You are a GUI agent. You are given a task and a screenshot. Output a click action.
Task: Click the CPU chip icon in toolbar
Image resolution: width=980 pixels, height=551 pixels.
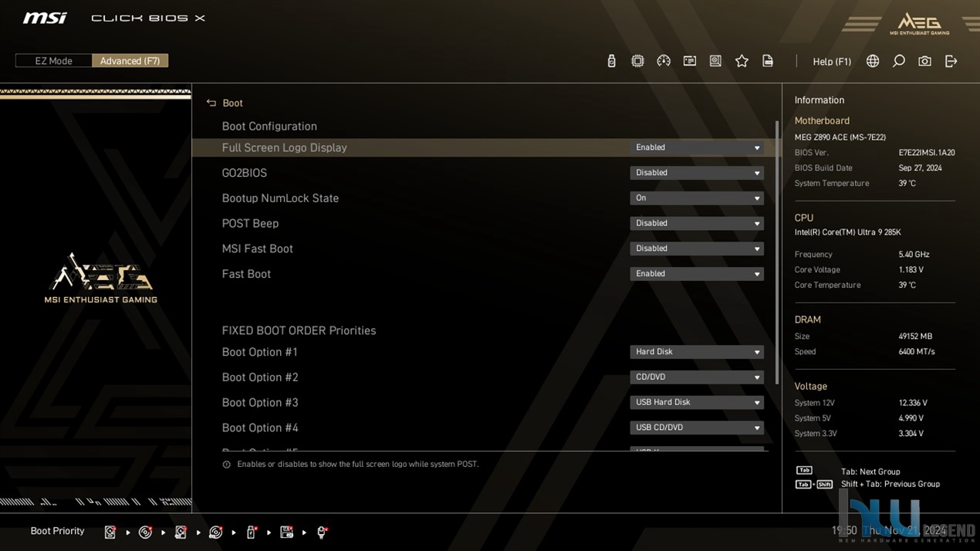[637, 61]
